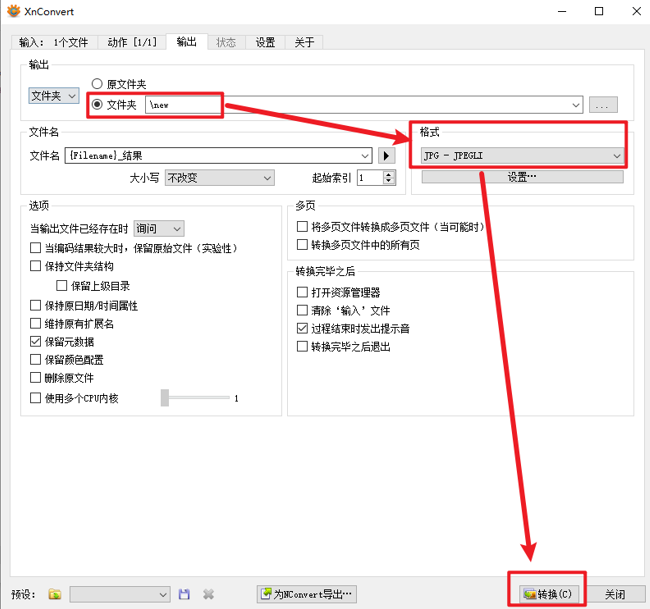Enable 转换完毕之后退出 checkbox
Image resolution: width=650 pixels, height=609 pixels.
[302, 346]
